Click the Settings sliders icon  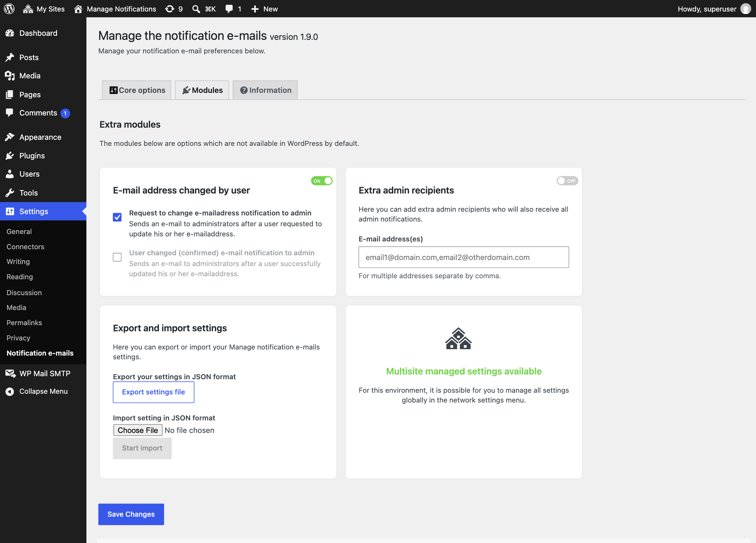10,211
